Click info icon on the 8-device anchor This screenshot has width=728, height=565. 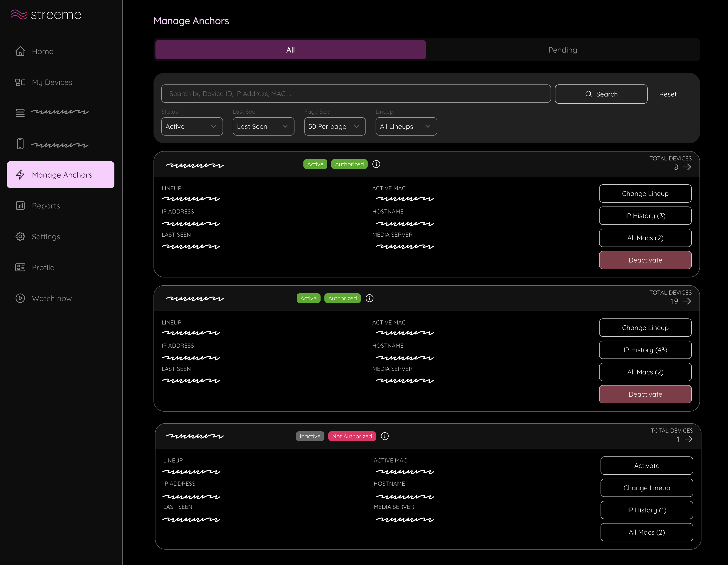[376, 164]
